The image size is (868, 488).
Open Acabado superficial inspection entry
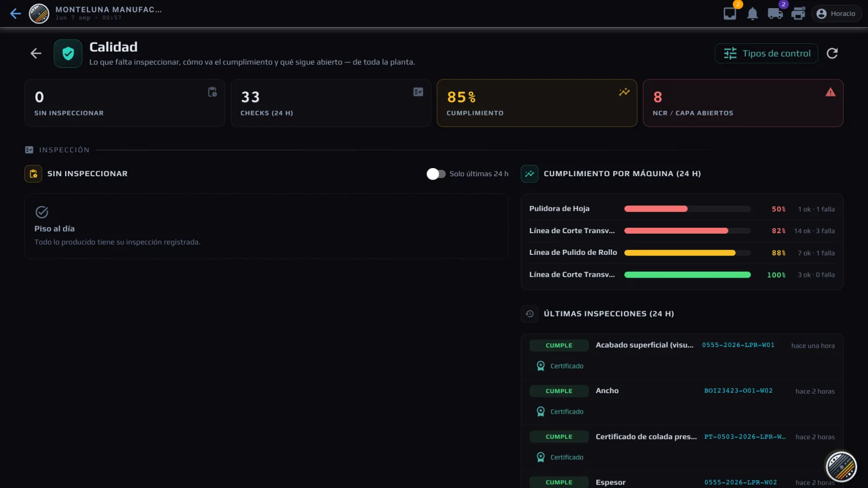pyautogui.click(x=682, y=356)
